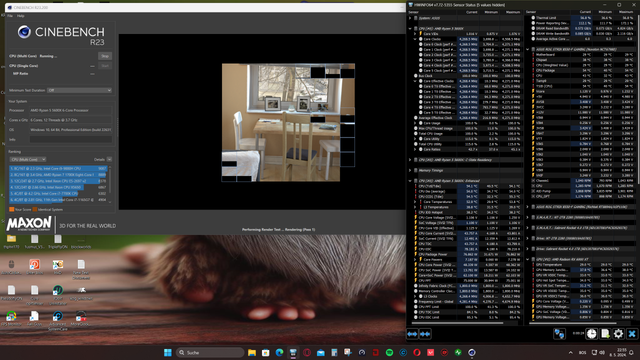Expand the Core VIDs row
The height and width of the screenshot is (360, 640).
(416, 34)
